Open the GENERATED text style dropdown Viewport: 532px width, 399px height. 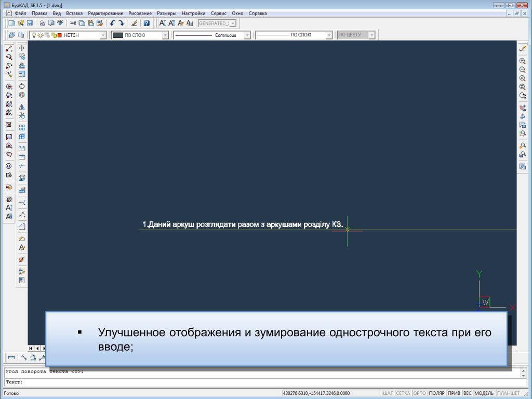[x=233, y=23]
